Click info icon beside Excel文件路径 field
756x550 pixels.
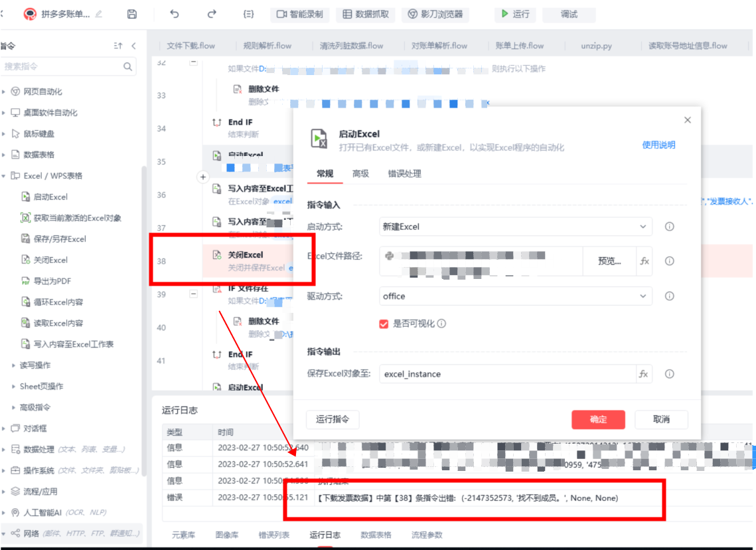(x=669, y=261)
